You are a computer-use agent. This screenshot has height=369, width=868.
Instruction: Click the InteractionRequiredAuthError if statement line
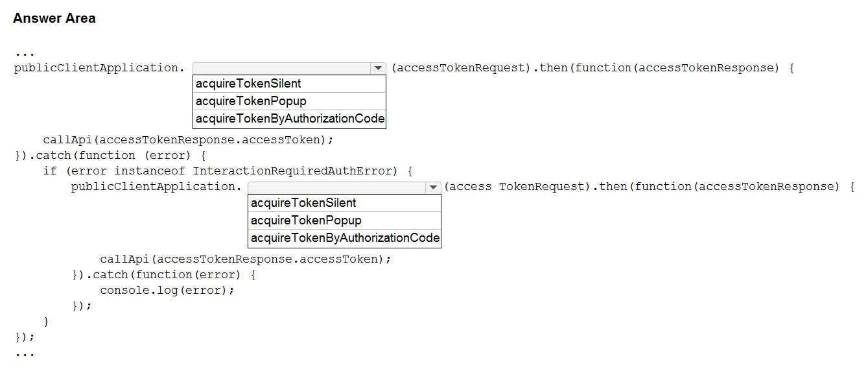(x=228, y=171)
